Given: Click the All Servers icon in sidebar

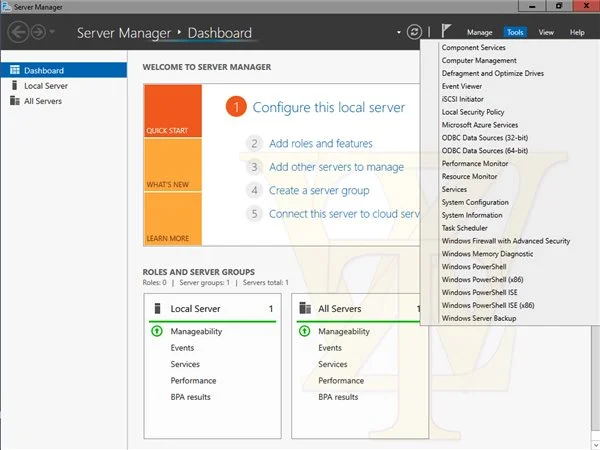Looking at the screenshot, I should (x=15, y=101).
